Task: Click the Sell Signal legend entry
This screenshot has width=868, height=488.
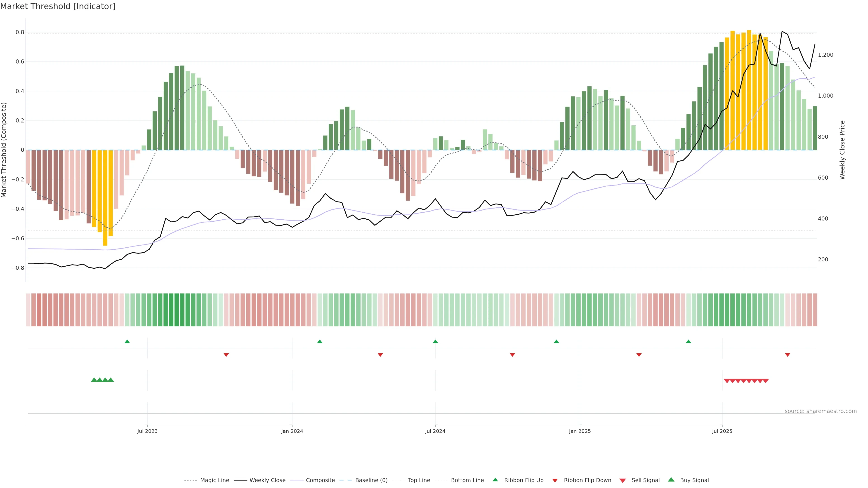Action: pyautogui.click(x=645, y=480)
